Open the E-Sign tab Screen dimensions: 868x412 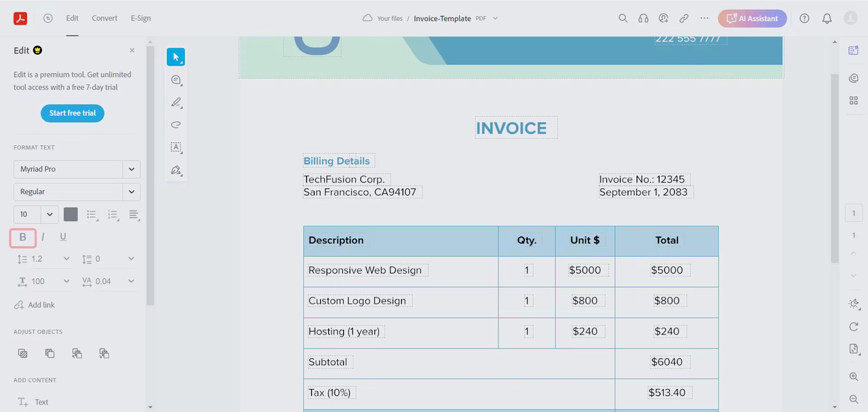[x=141, y=18]
